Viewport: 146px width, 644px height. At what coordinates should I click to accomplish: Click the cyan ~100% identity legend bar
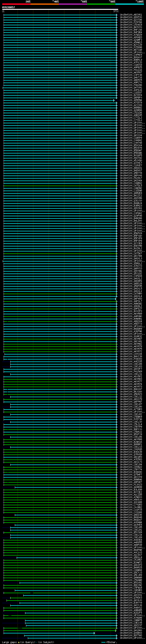130,4
